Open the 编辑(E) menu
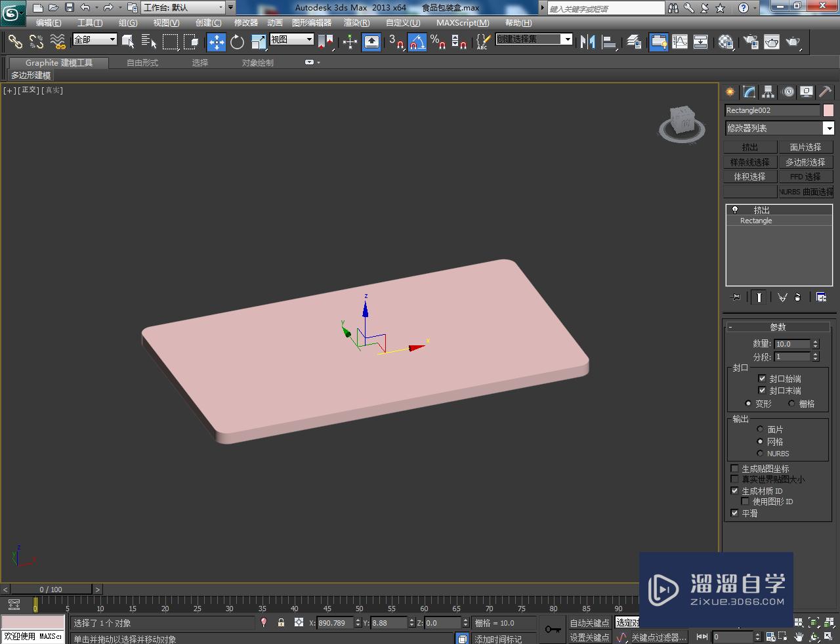 (x=49, y=23)
